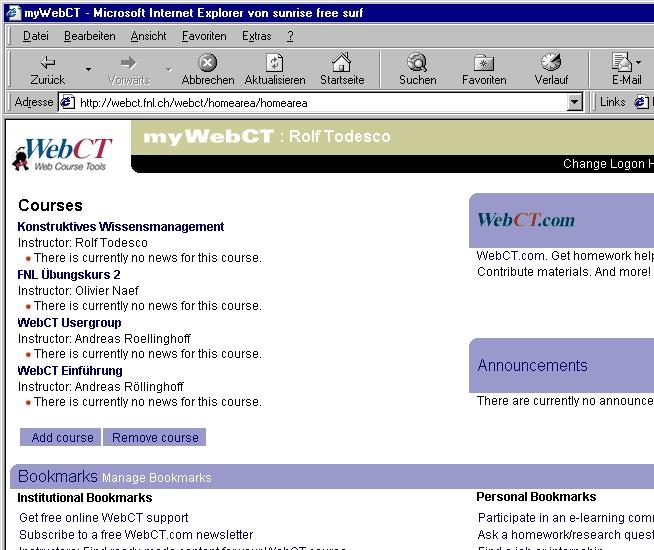The height and width of the screenshot is (550, 654).
Task: Open Subscribe to a free WebCT.com newsletter
Action: (136, 535)
